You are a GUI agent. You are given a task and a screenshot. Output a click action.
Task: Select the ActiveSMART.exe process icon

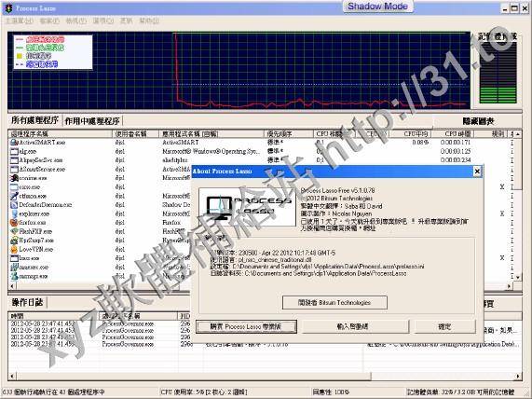(x=14, y=143)
